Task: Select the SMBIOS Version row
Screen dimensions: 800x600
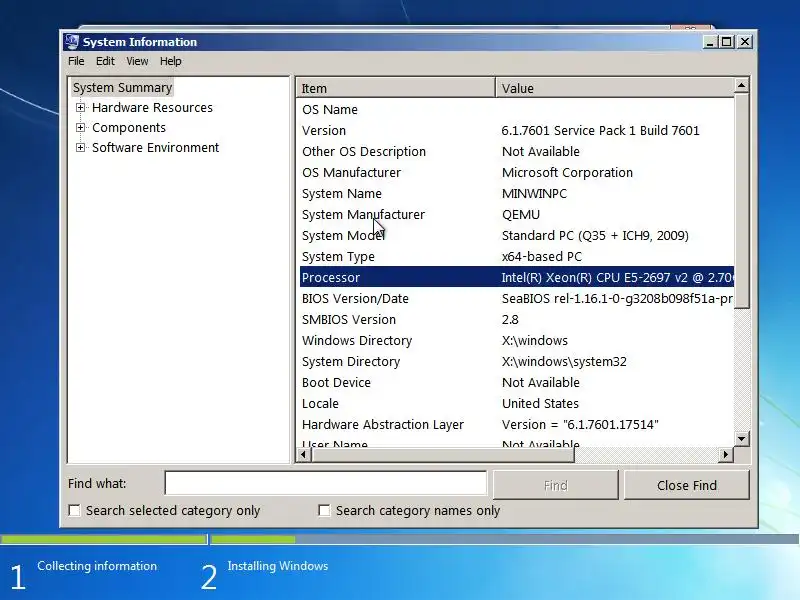Action: (517, 319)
